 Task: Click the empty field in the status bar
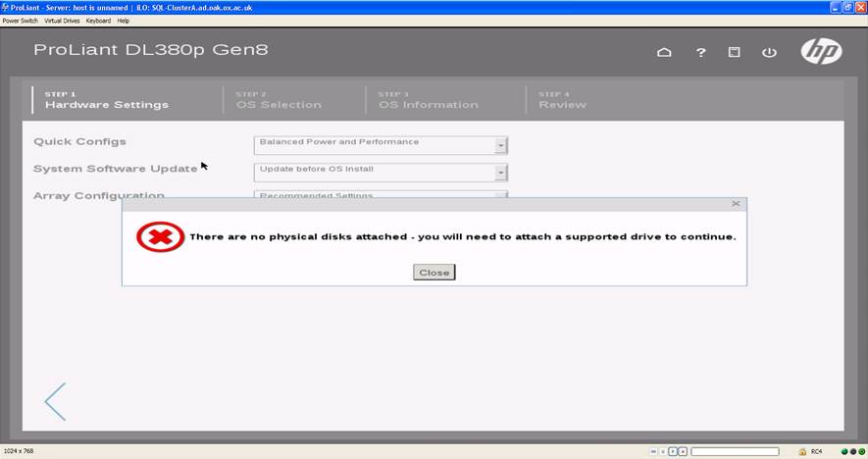point(735,451)
